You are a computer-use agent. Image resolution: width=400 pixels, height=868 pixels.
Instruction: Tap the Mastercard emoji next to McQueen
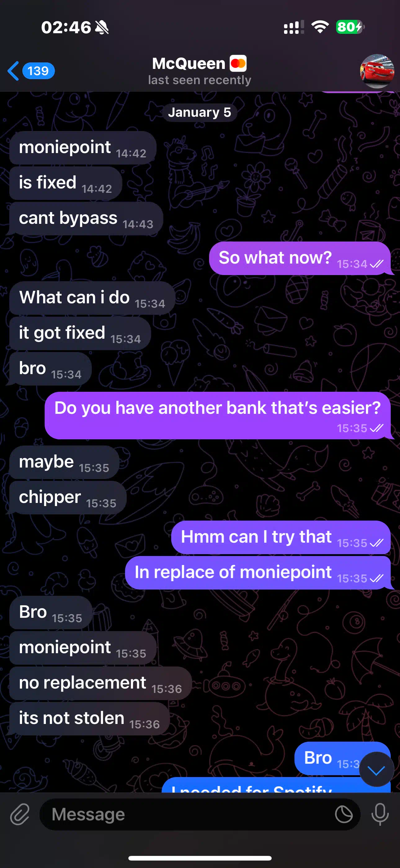coord(238,63)
